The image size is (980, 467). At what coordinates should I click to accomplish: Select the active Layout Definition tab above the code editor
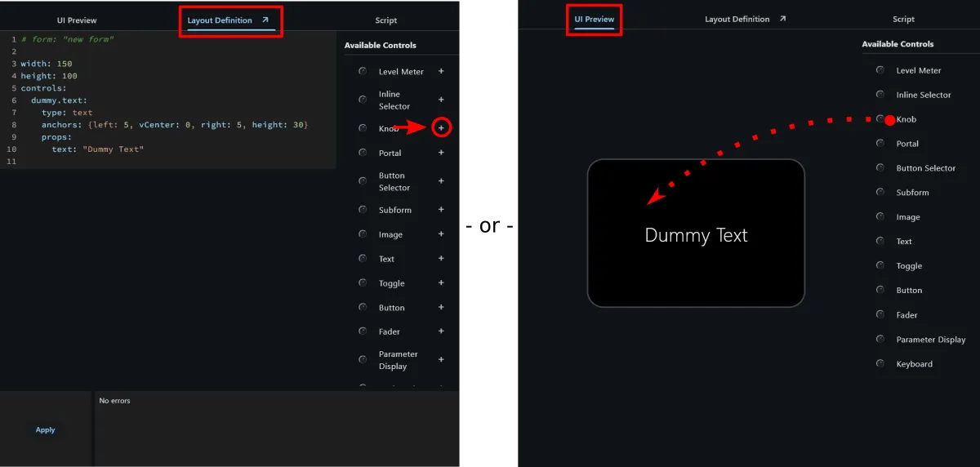tap(220, 20)
